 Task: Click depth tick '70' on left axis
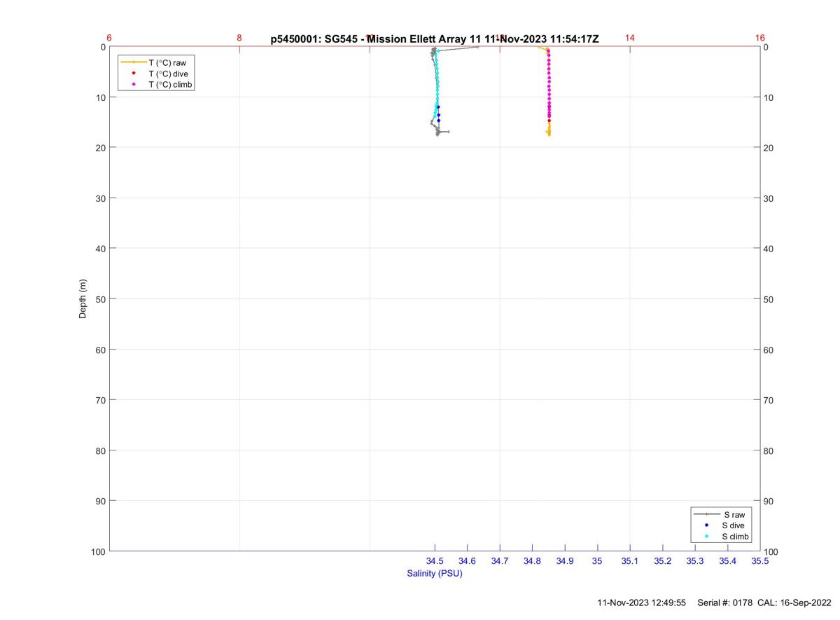(x=100, y=400)
